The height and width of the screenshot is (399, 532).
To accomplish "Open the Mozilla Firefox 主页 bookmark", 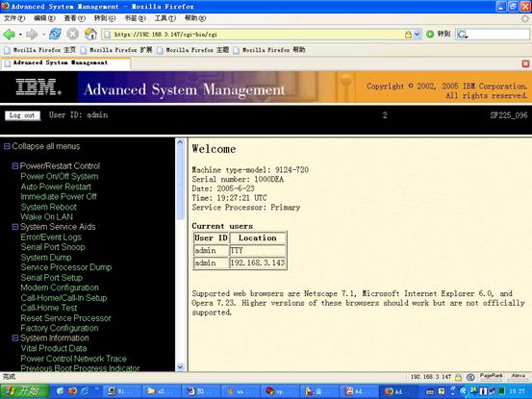I will [40, 50].
